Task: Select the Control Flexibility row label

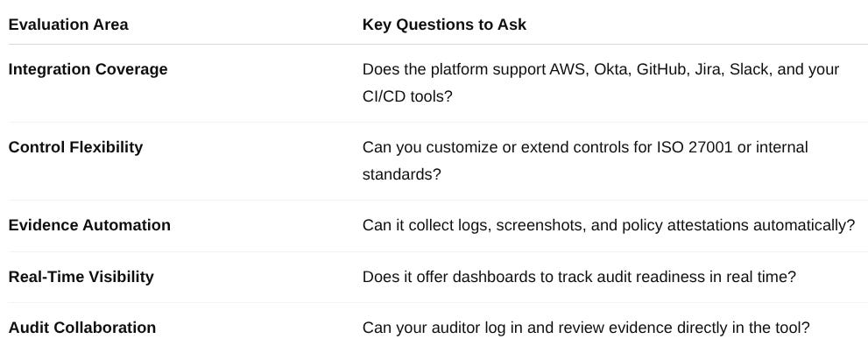Action: tap(76, 148)
